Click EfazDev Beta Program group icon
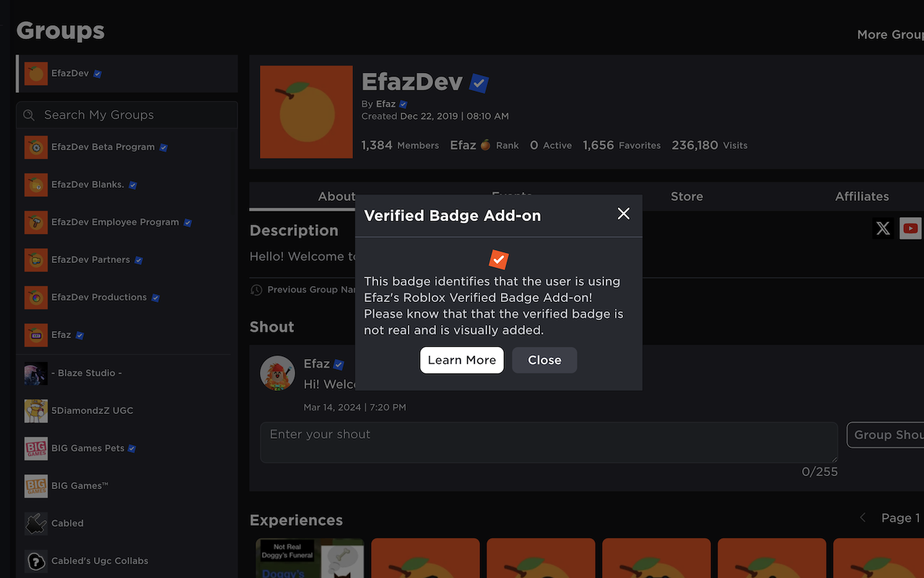 36,147
